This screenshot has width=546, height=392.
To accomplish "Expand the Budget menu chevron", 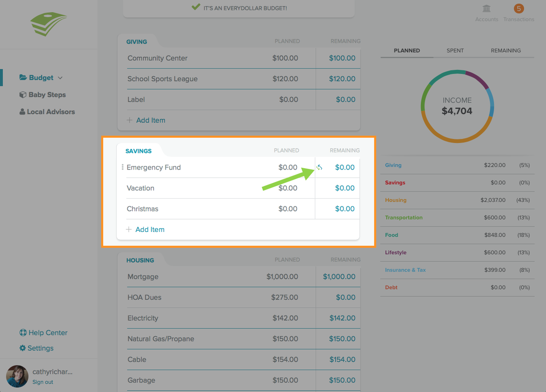I will click(60, 78).
